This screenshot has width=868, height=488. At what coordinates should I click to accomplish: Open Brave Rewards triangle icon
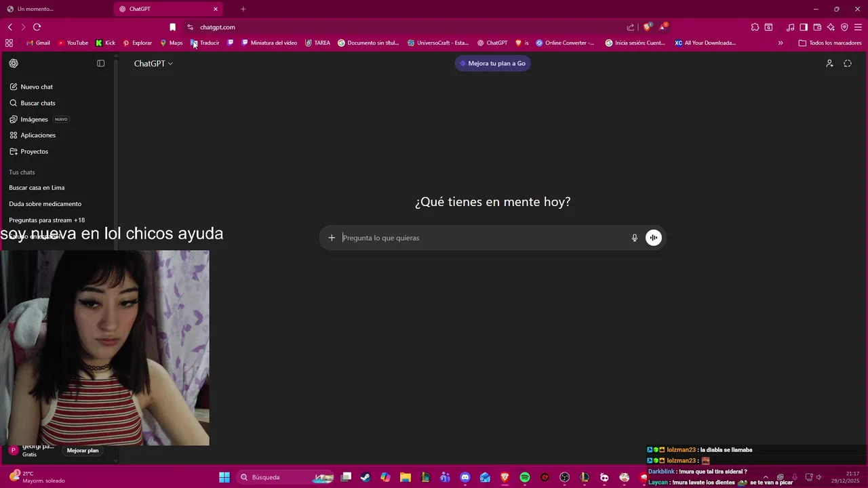[x=663, y=27]
